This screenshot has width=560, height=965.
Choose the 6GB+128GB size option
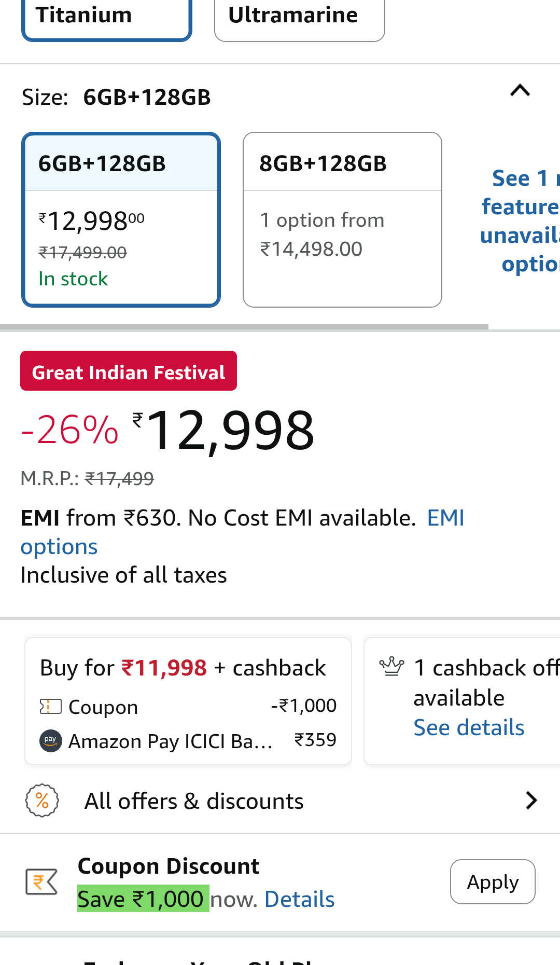(121, 219)
